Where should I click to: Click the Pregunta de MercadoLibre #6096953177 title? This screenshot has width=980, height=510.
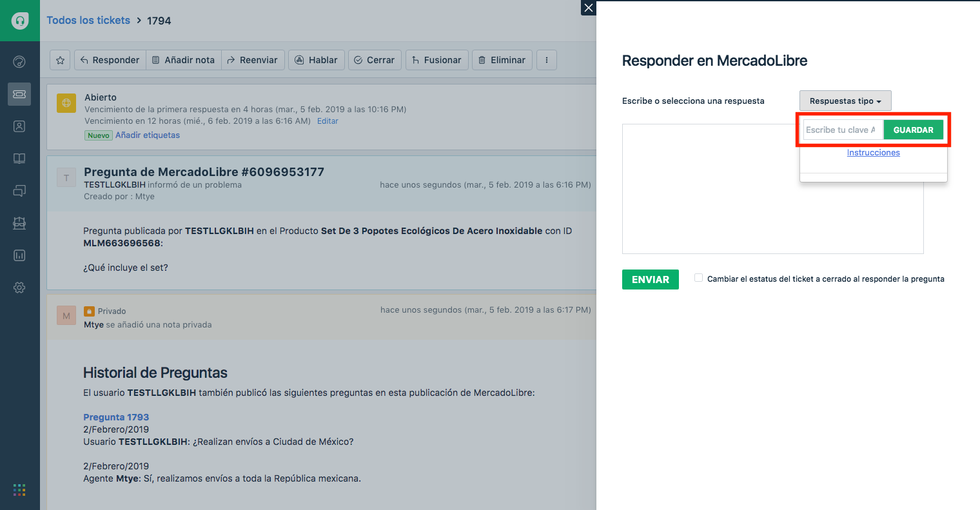[204, 172]
